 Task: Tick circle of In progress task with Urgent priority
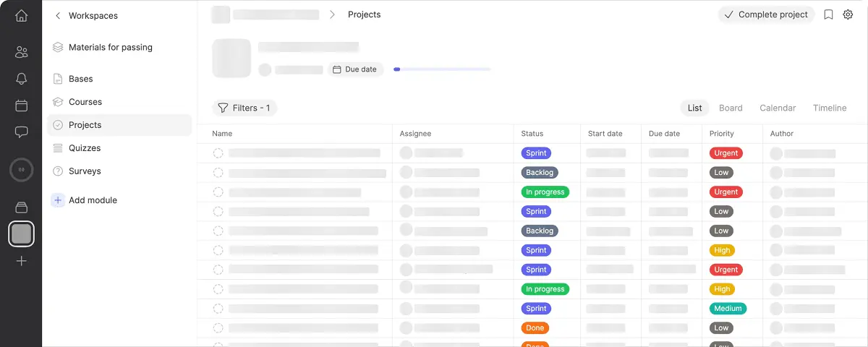[218, 192]
